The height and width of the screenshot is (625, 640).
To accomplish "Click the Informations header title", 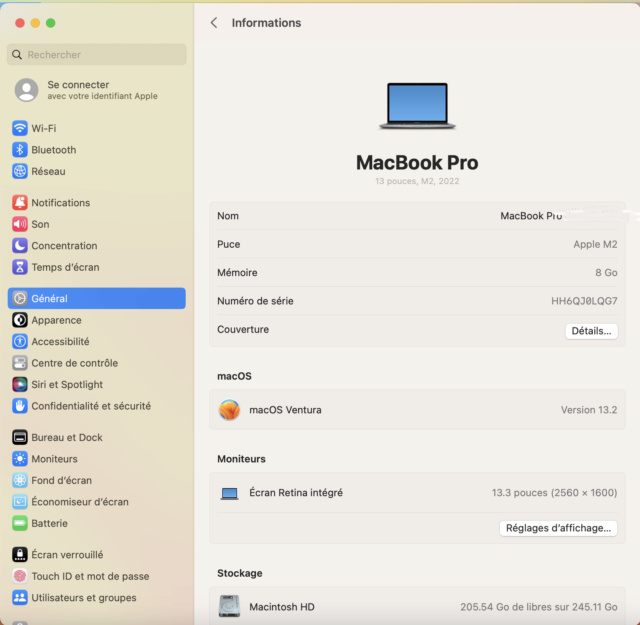I will coord(267,23).
